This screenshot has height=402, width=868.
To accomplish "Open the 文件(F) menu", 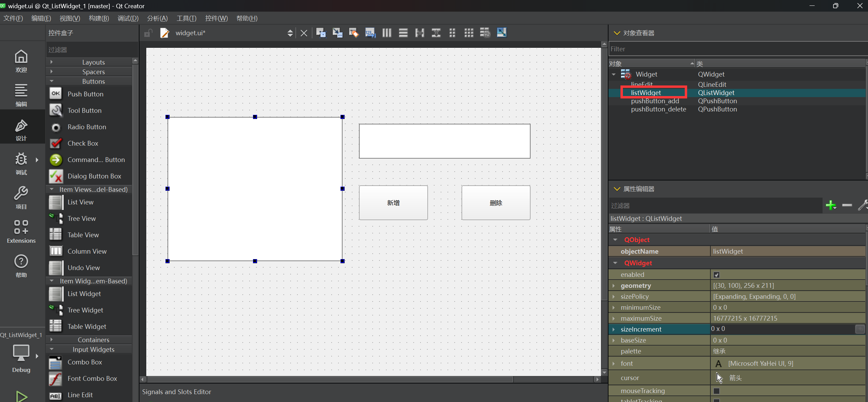I will [13, 18].
